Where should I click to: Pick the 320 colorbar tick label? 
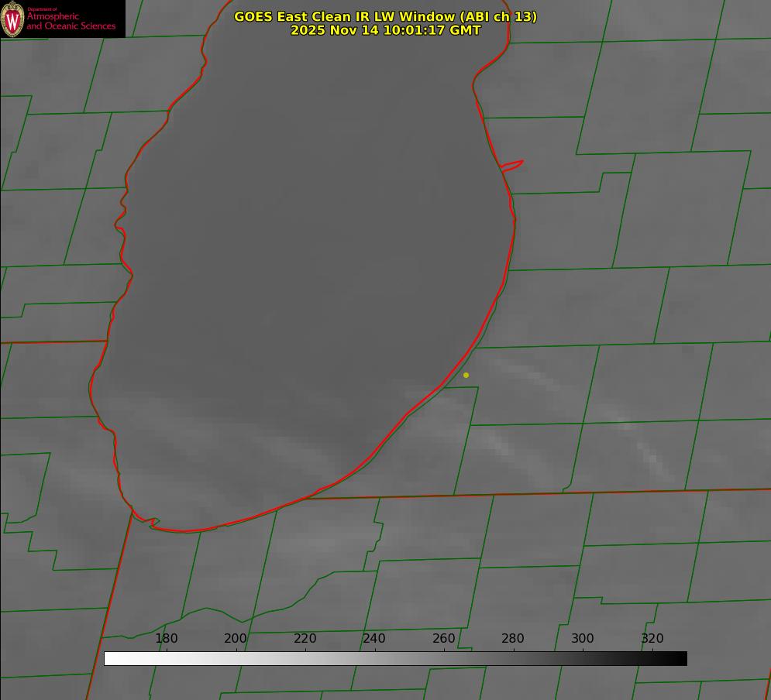[652, 639]
